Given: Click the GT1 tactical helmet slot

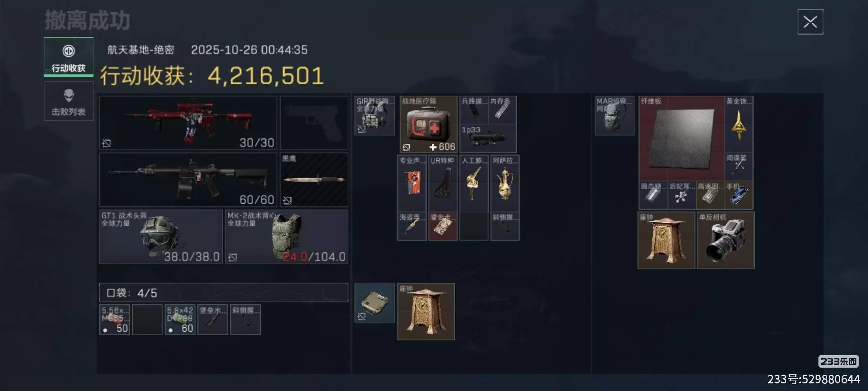Looking at the screenshot, I should 161,237.
